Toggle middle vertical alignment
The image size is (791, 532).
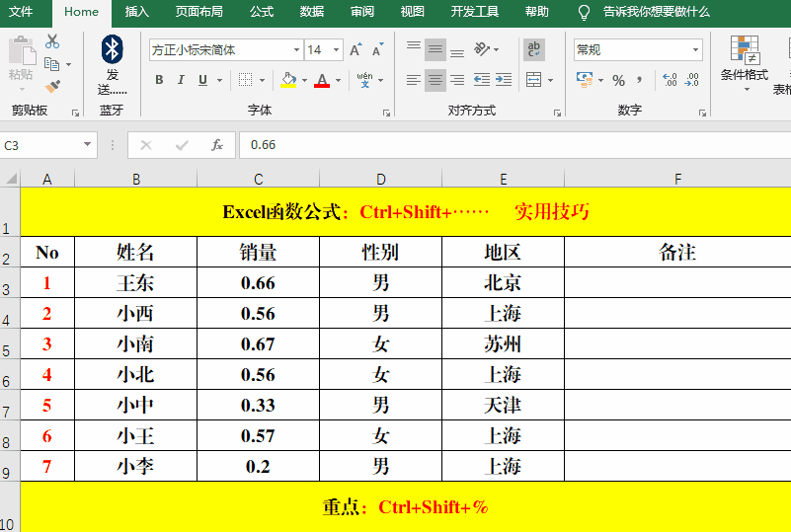coord(435,49)
